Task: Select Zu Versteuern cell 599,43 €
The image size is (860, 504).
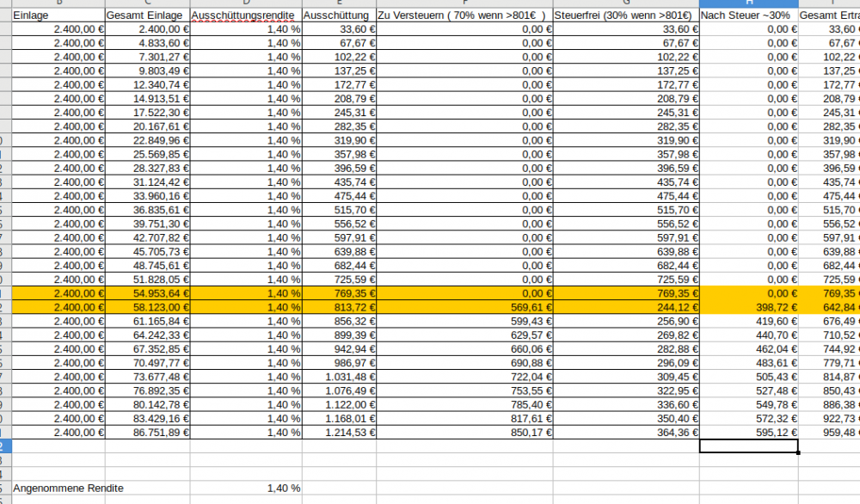Action: pos(464,322)
